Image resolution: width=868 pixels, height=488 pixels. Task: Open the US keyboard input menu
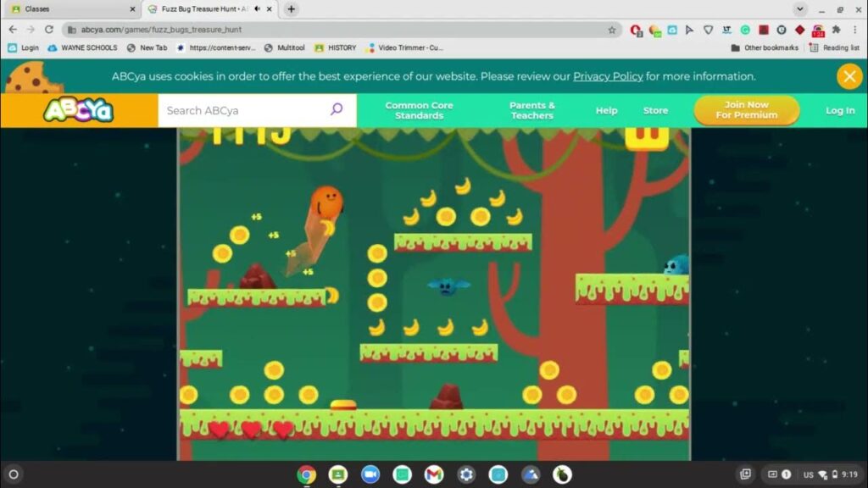808,474
